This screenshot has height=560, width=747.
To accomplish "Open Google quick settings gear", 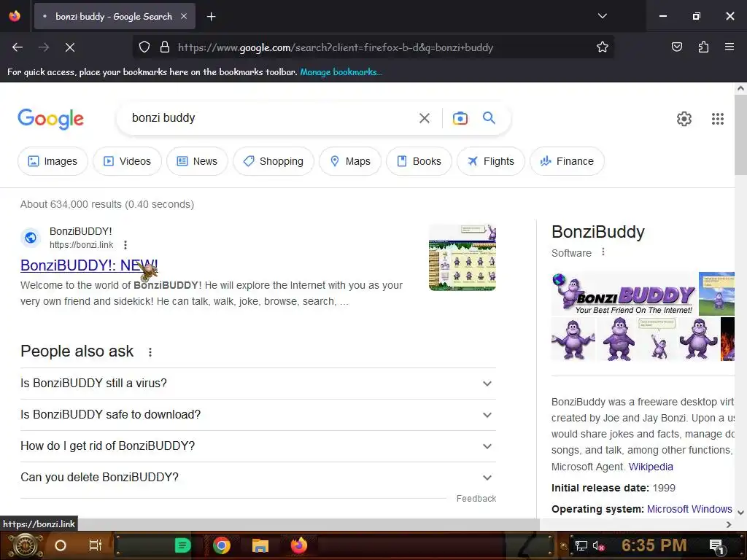I will (684, 119).
